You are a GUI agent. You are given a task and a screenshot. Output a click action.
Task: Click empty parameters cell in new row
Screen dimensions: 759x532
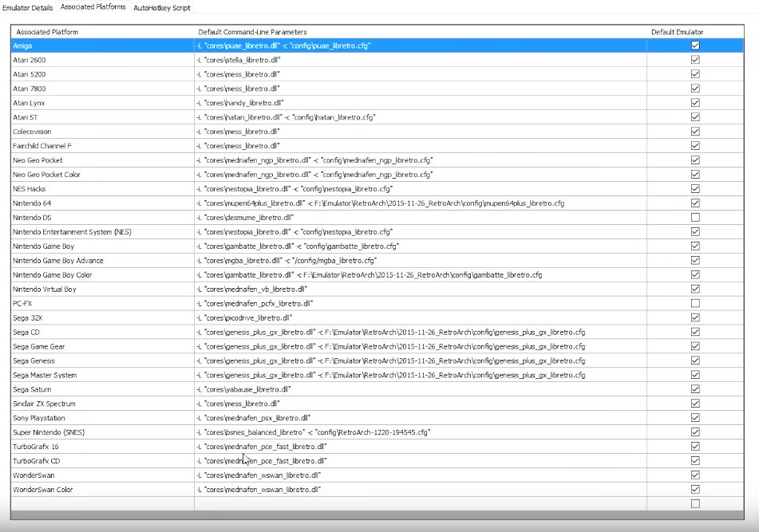point(420,503)
